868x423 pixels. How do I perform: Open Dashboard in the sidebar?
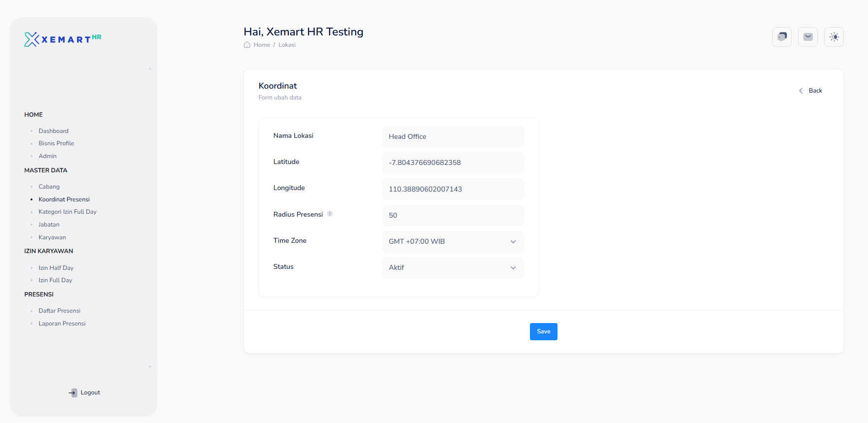[54, 131]
